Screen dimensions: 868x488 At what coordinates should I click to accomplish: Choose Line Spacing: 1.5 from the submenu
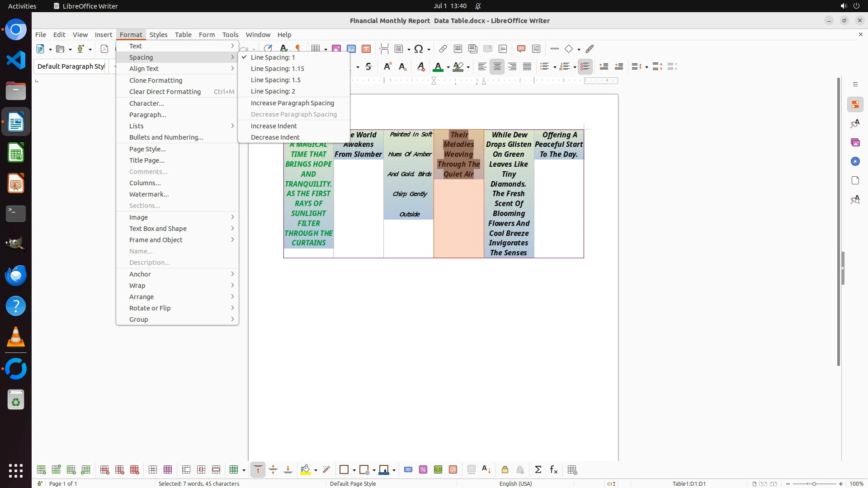pos(275,80)
